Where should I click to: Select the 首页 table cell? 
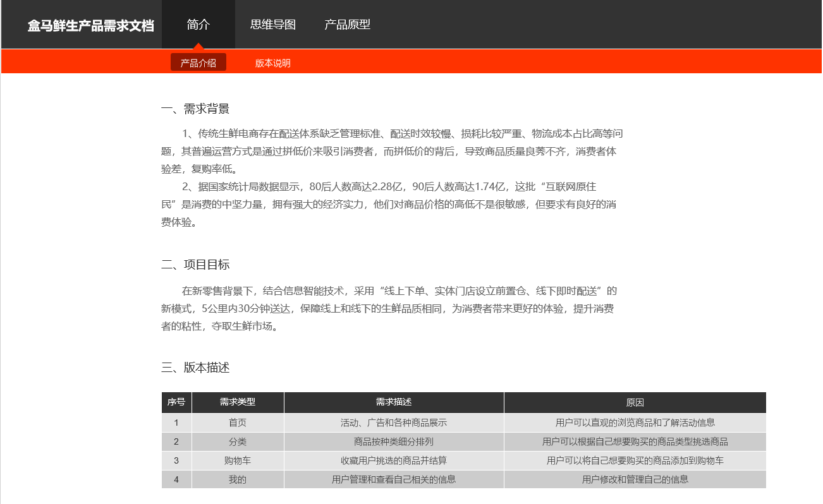[x=238, y=423]
